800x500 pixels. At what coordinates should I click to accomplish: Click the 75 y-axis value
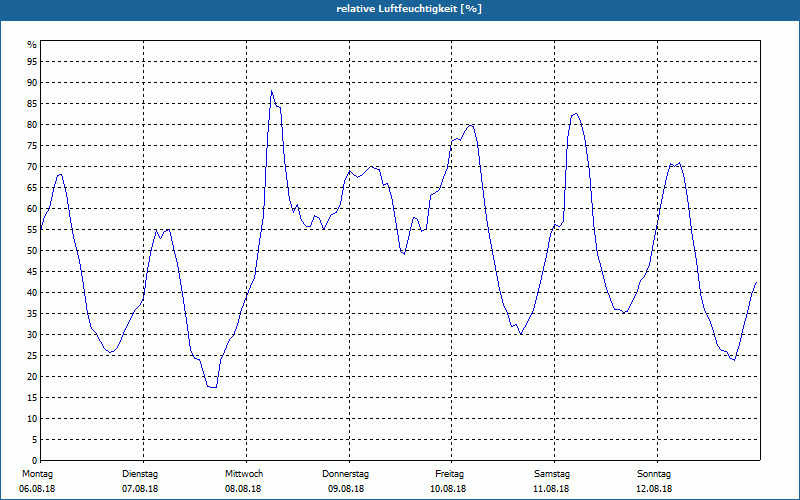[32, 145]
